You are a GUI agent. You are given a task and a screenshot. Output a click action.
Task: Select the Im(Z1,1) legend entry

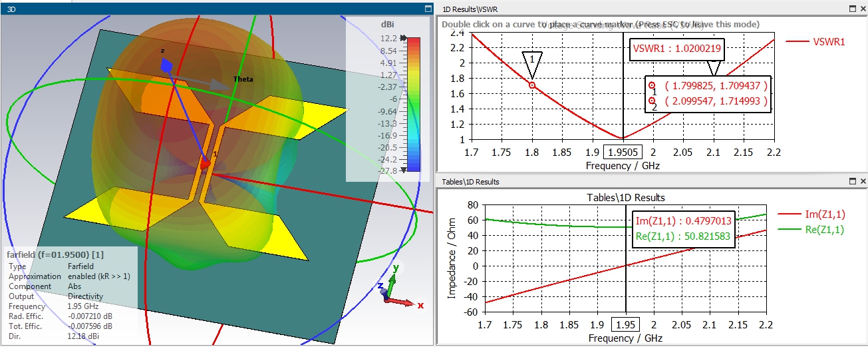tap(812, 214)
